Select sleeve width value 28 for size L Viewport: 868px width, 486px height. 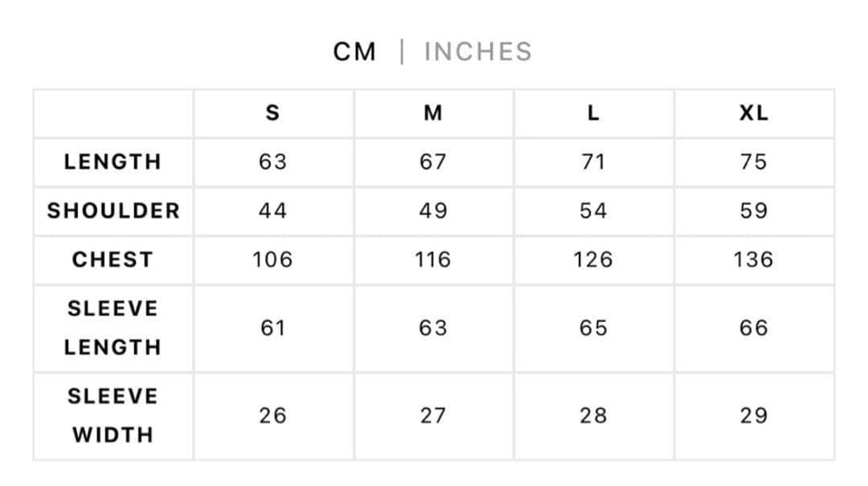point(593,415)
